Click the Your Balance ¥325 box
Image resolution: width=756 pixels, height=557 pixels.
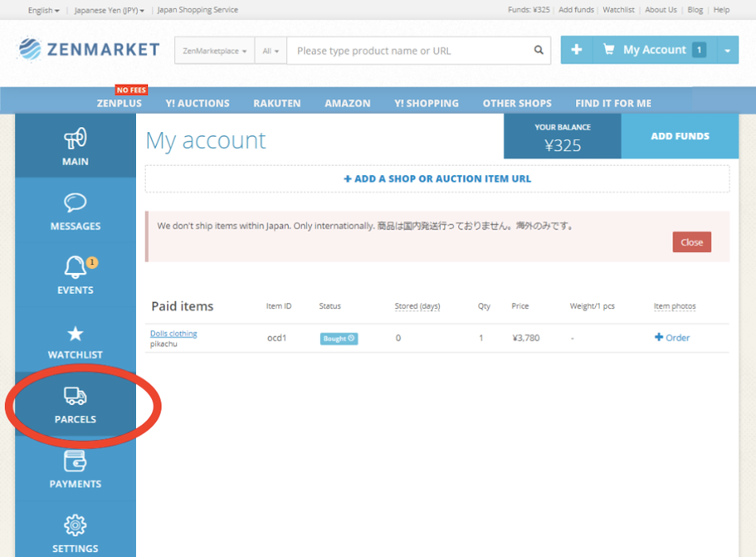click(562, 136)
